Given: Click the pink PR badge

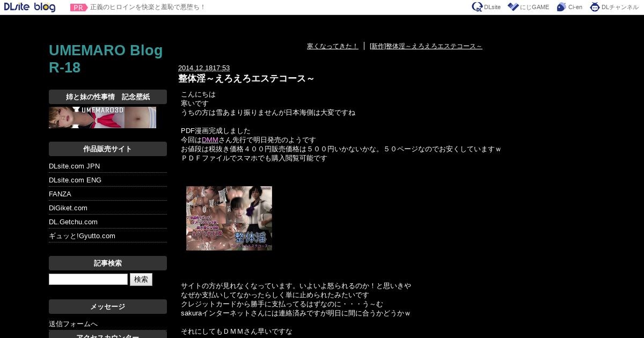Looking at the screenshot, I should (x=79, y=8).
